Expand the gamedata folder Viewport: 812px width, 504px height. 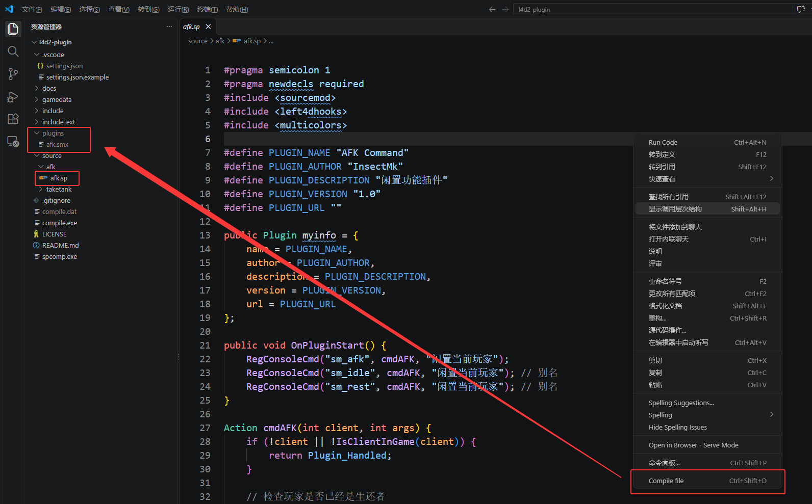click(57, 99)
